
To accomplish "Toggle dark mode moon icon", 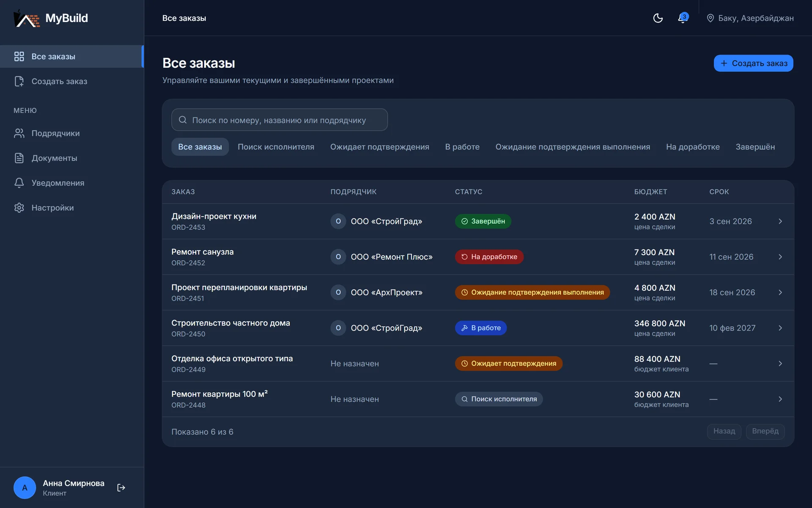I will (x=658, y=18).
